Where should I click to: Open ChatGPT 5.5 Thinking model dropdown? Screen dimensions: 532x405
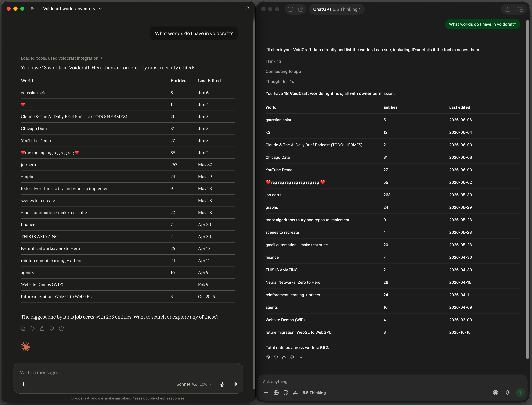(337, 9)
